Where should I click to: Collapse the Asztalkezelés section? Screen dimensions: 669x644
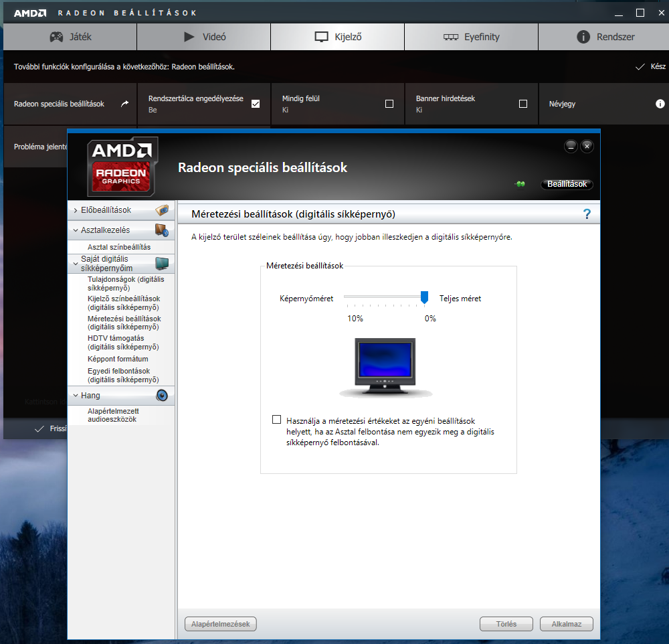pos(76,230)
